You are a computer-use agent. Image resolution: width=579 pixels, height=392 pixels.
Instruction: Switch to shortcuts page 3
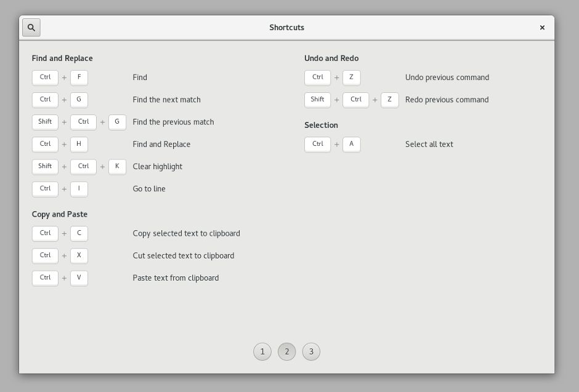pyautogui.click(x=311, y=352)
